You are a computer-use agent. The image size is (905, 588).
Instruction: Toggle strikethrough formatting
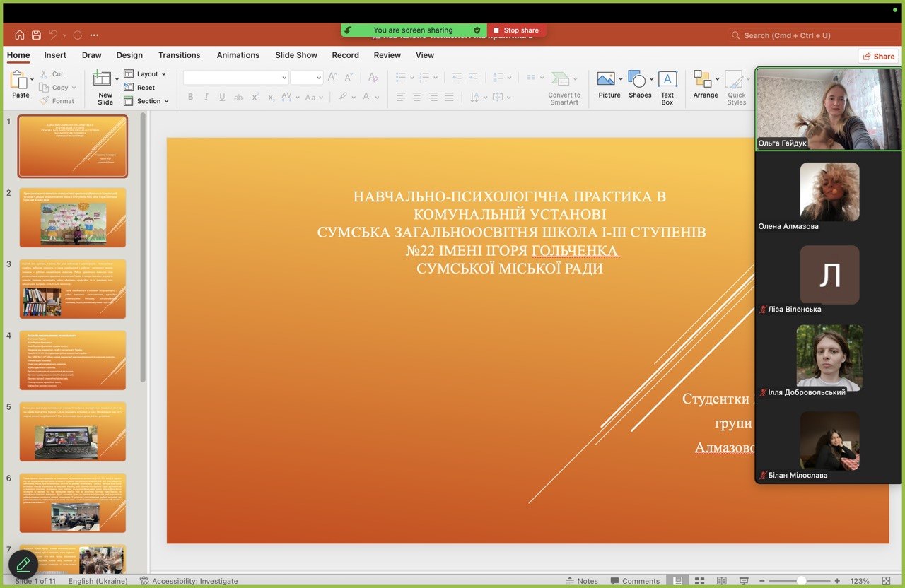[238, 97]
